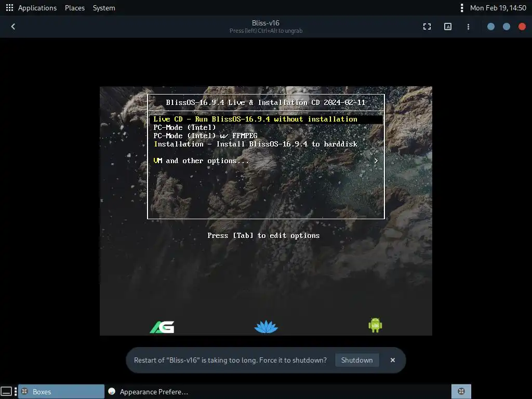Viewport: 532px width, 399px height.
Task: Close the Boxes window with red circle
Action: (x=522, y=26)
